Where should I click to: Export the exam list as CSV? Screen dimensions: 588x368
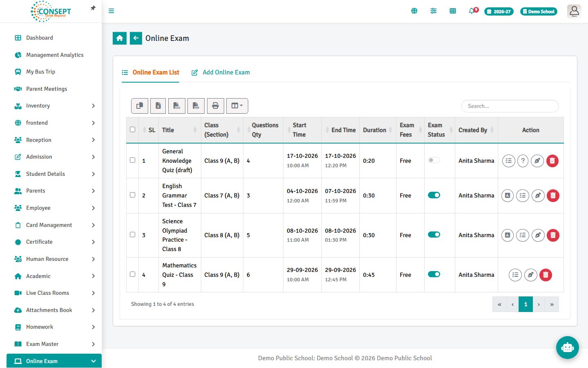177,106
